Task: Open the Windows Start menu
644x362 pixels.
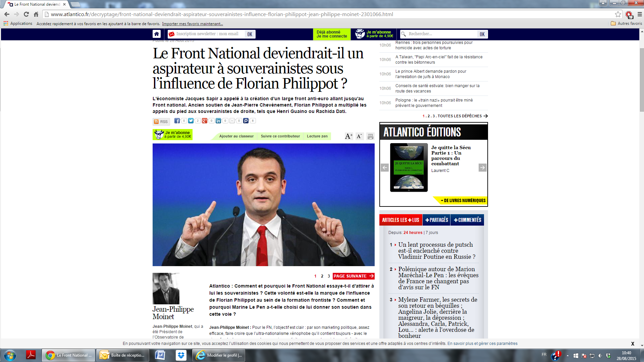Action: 10,355
